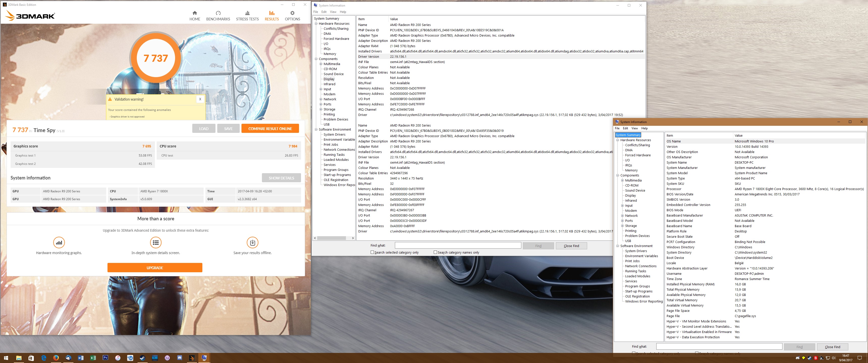Collapse Software Environment in rear System Information tree

316,129
